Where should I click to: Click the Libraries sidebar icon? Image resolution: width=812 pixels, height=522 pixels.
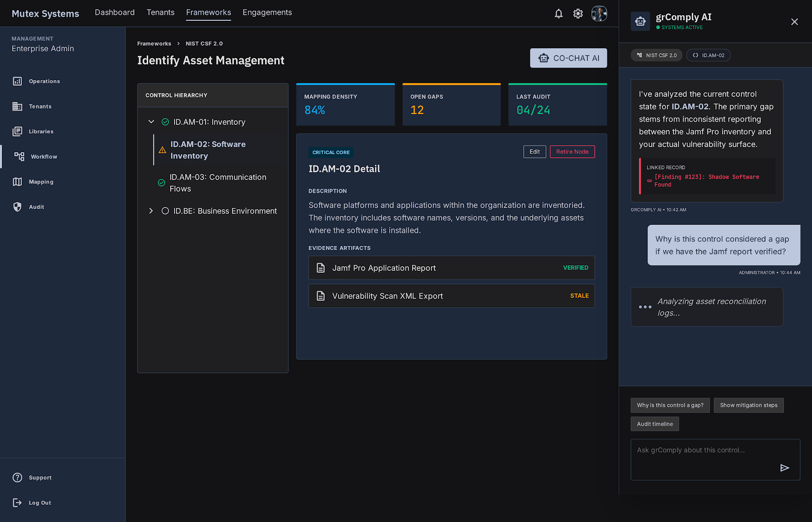pyautogui.click(x=17, y=131)
